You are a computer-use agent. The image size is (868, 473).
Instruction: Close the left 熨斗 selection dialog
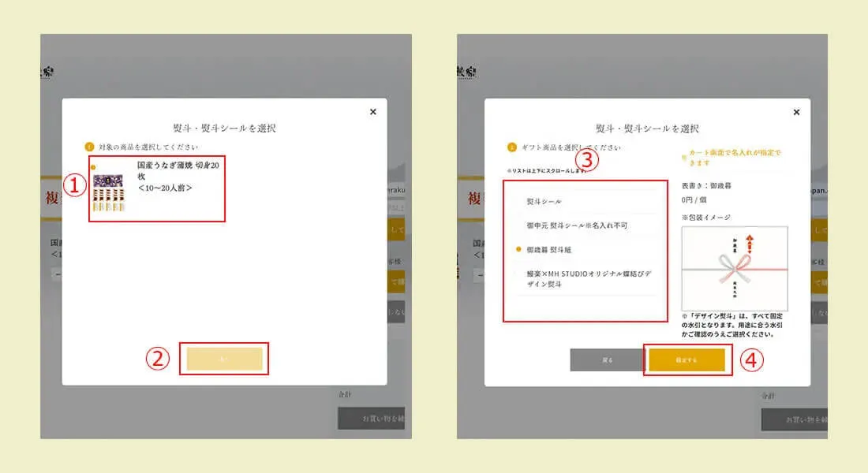[x=373, y=112]
